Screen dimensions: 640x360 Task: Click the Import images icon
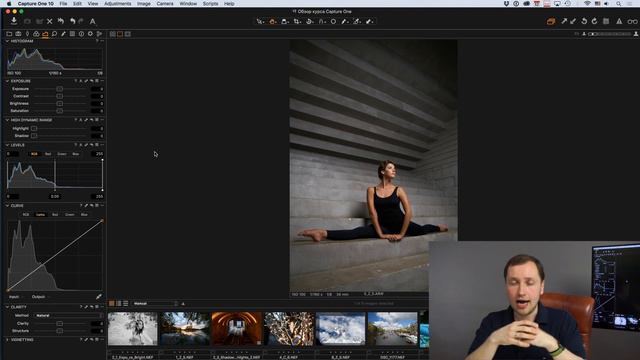tap(14, 21)
